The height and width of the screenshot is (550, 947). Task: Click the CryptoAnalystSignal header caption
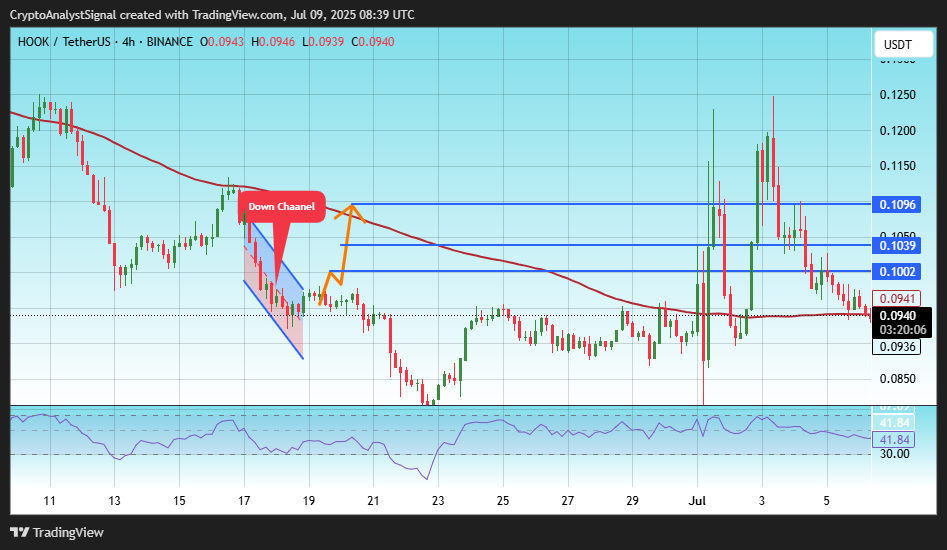point(212,14)
